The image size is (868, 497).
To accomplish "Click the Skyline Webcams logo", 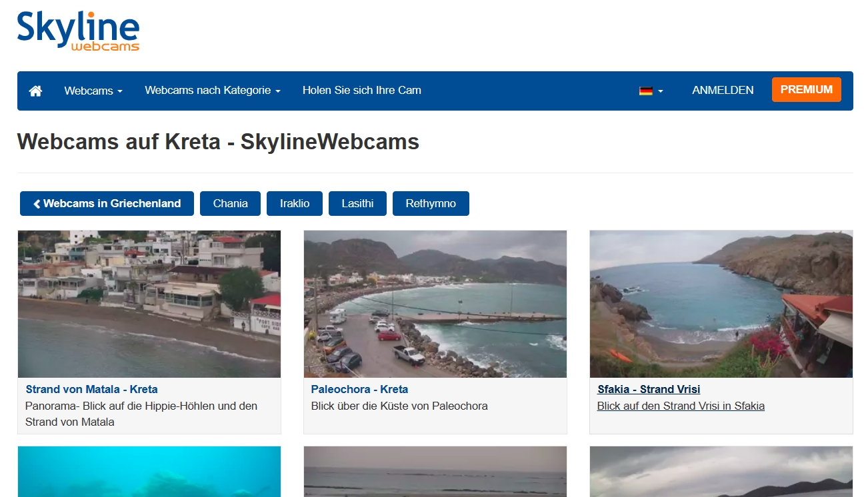I will (x=78, y=31).
